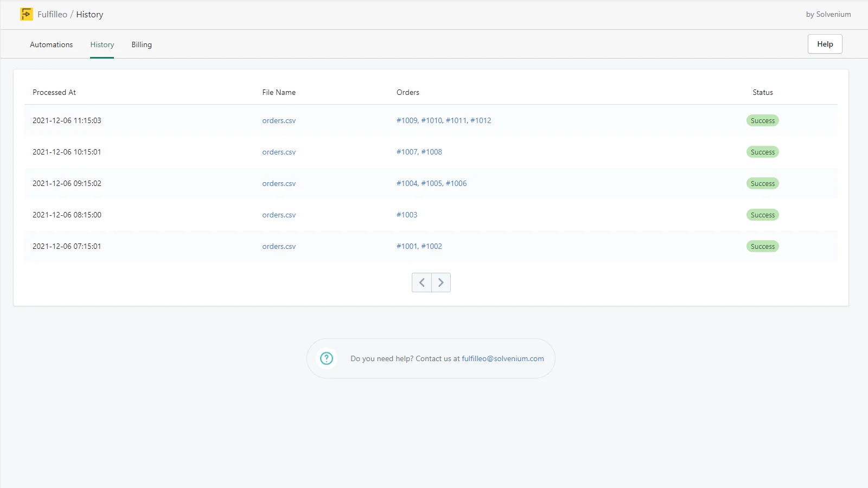This screenshot has height=488, width=868.
Task: Switch to the Billing tab
Action: pyautogui.click(x=142, y=44)
